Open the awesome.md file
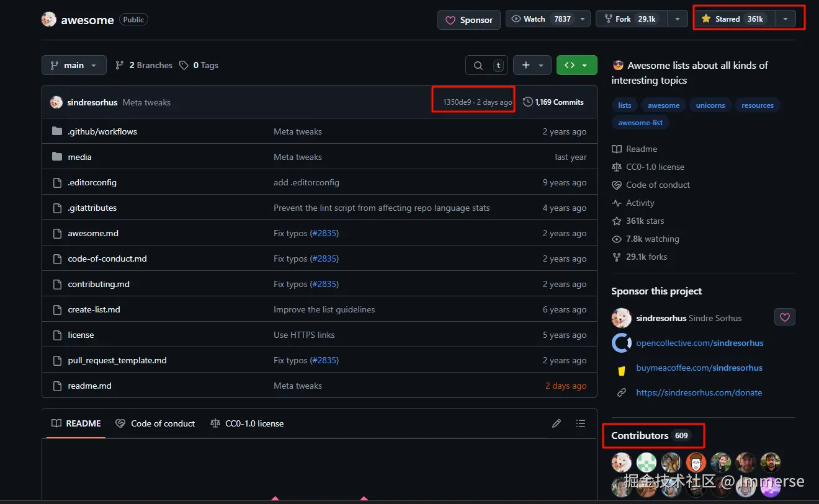819x504 pixels. pyautogui.click(x=93, y=233)
